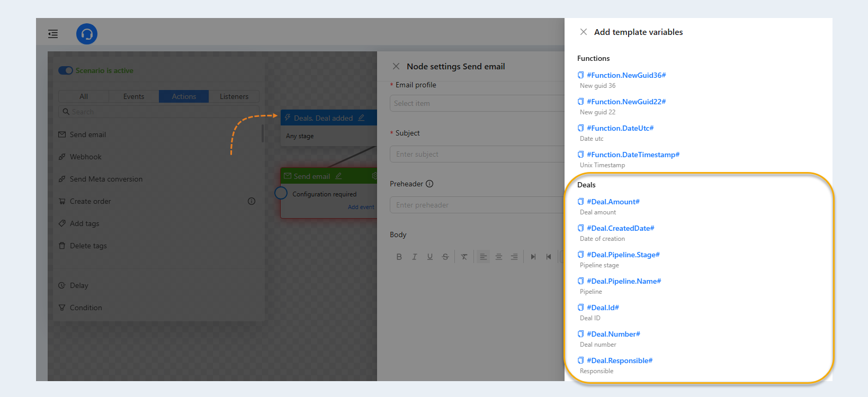Copy icon beside #Deal.Id#

pyautogui.click(x=580, y=308)
